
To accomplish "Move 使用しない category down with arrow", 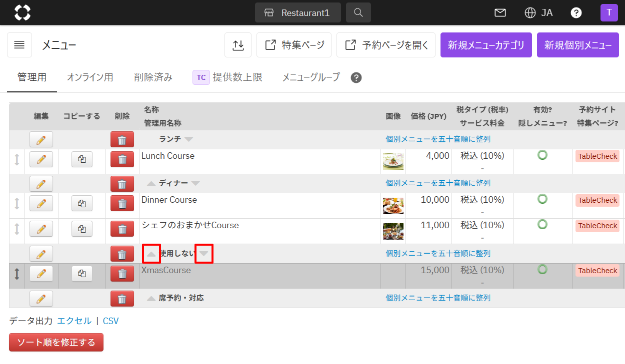I will pos(203,254).
